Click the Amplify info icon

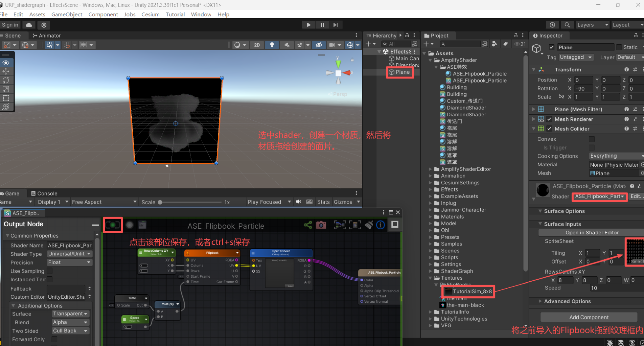pos(380,225)
